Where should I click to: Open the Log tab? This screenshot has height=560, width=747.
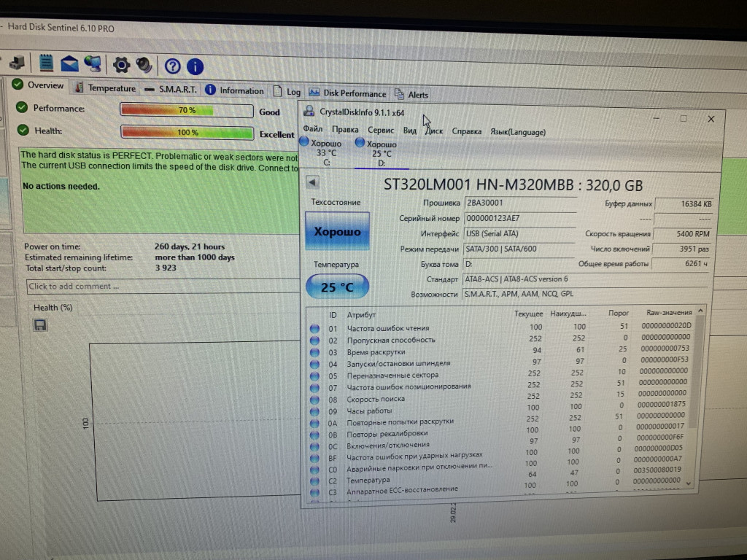[287, 91]
